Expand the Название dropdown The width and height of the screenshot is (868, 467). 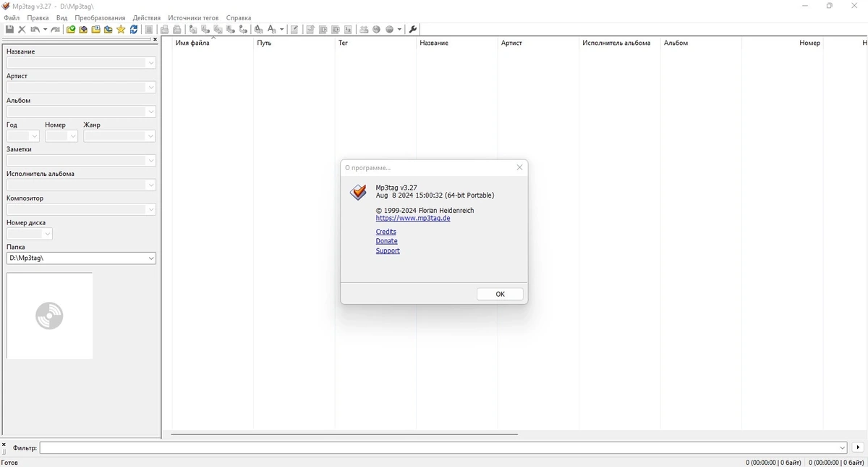(150, 63)
